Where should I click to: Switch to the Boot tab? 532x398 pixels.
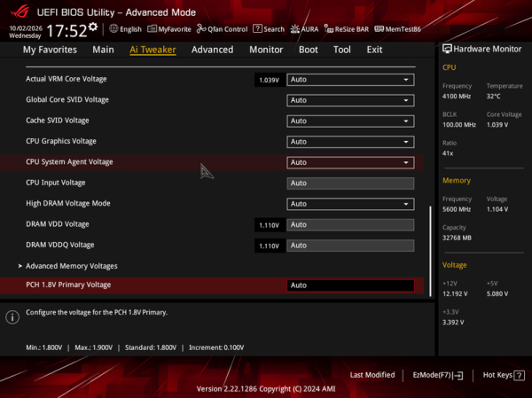[308, 50]
